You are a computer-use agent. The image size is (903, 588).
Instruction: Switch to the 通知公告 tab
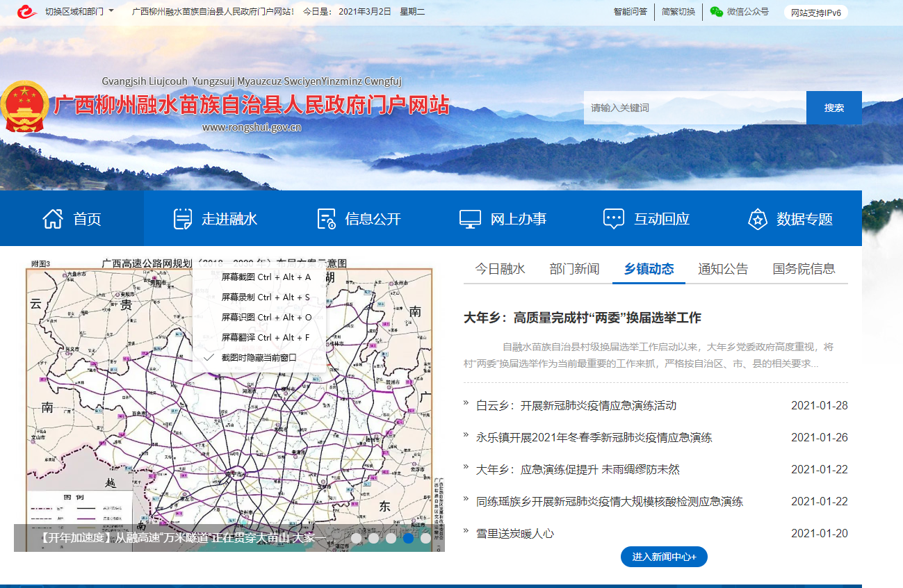pyautogui.click(x=723, y=269)
